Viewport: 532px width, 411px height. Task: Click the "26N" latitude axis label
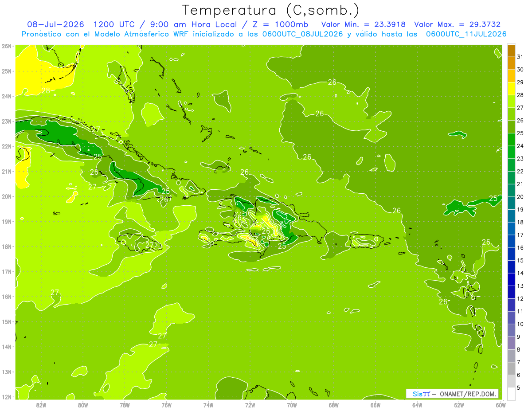point(7,46)
